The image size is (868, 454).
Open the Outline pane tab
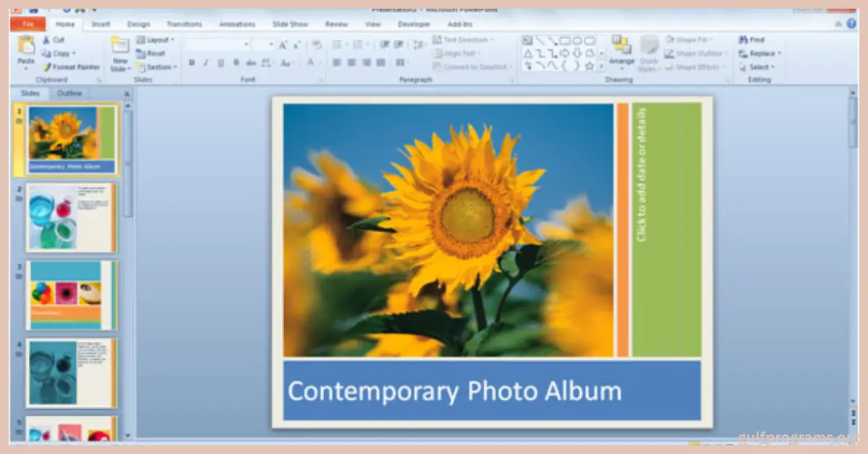click(69, 93)
